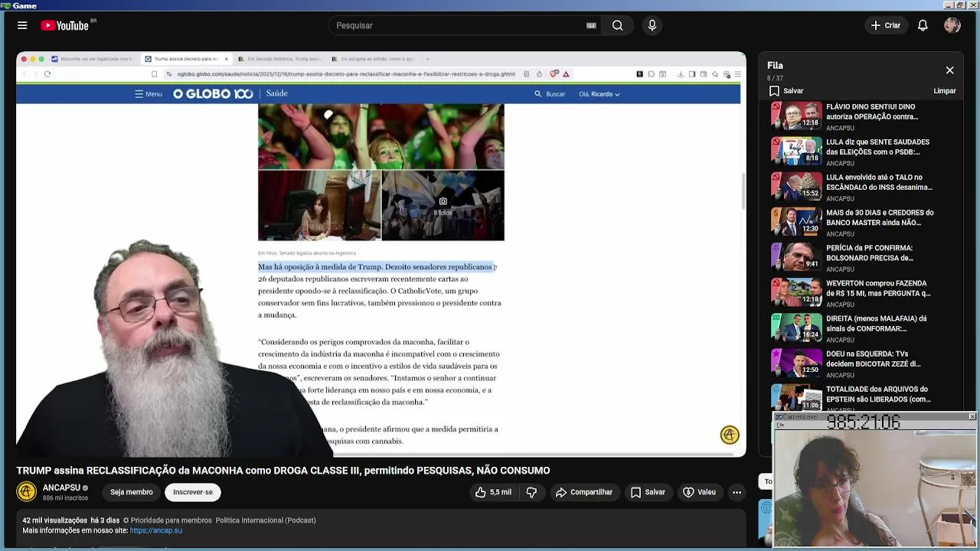Image resolution: width=980 pixels, height=551 pixels.
Task: Select the Em decisão histórica, Trump browser tab
Action: tap(279, 59)
